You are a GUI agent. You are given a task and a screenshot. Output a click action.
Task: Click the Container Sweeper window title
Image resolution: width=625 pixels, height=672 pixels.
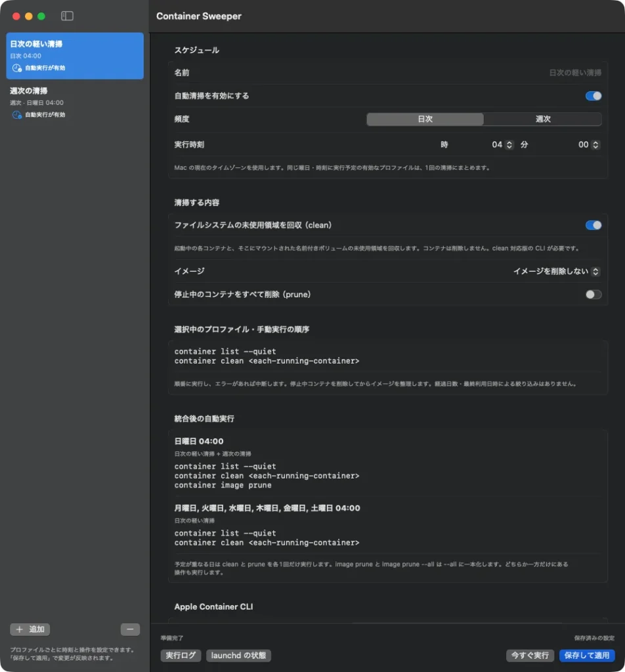pyautogui.click(x=199, y=16)
